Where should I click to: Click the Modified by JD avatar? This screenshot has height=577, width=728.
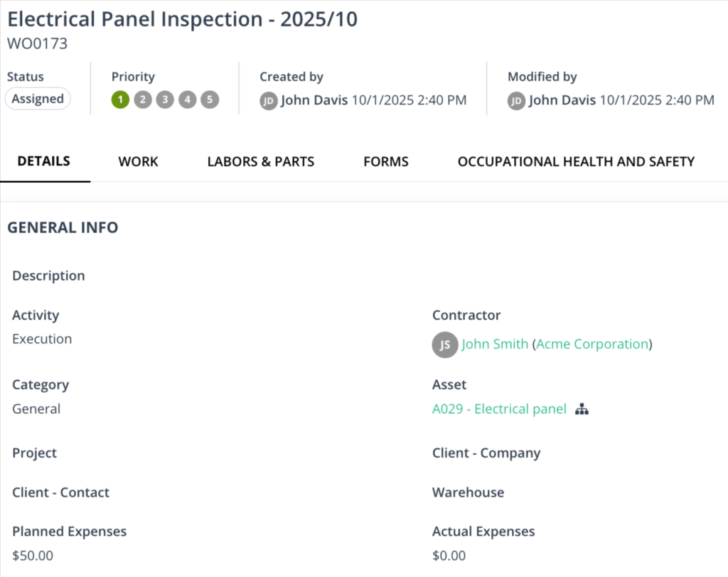[516, 100]
